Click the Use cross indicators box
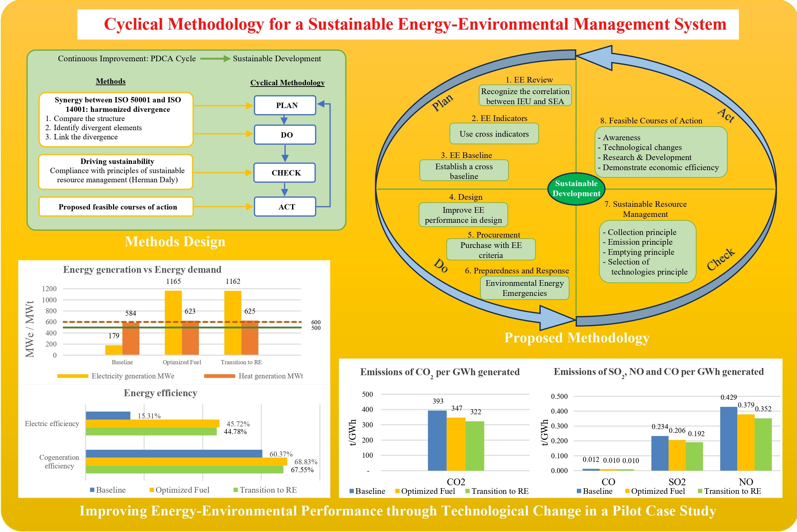 click(494, 134)
